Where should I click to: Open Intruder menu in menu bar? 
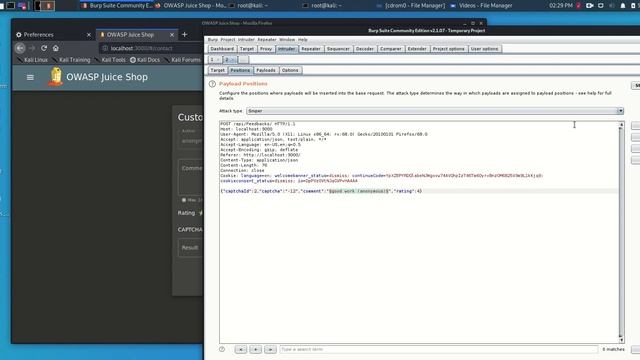pos(246,40)
